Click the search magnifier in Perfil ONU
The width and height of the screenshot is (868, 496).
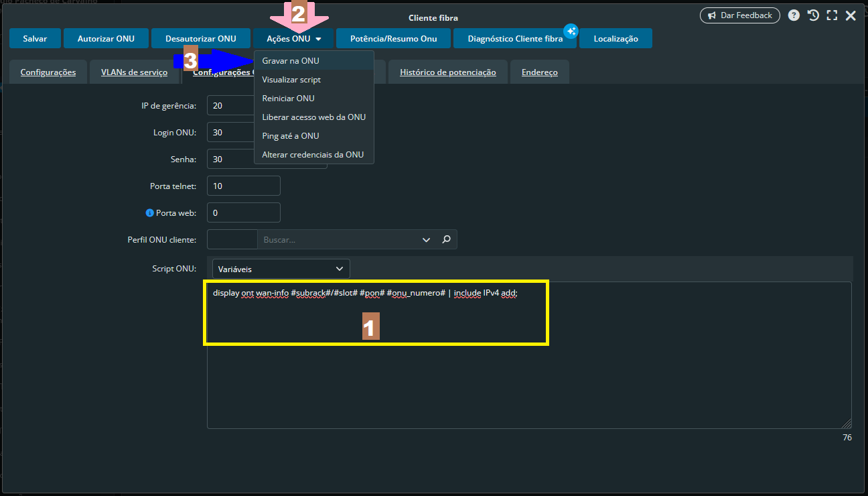pos(447,239)
